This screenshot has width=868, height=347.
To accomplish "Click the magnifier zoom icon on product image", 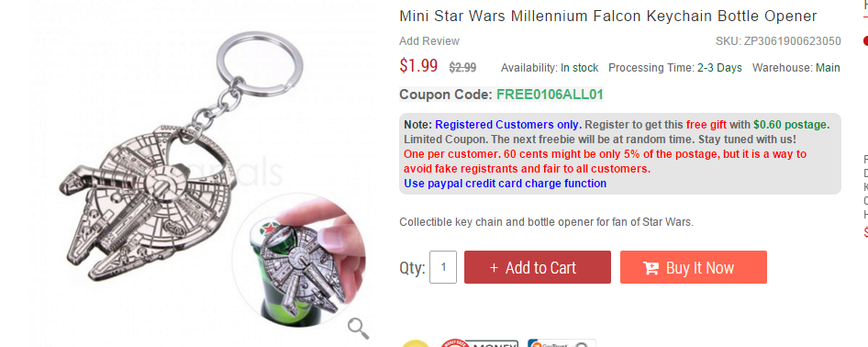I will pyautogui.click(x=358, y=329).
